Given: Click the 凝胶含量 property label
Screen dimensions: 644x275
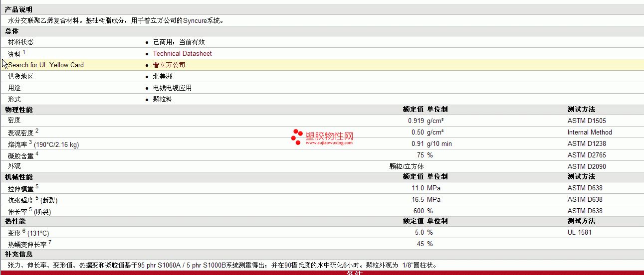Looking at the screenshot, I should click(x=23, y=155).
